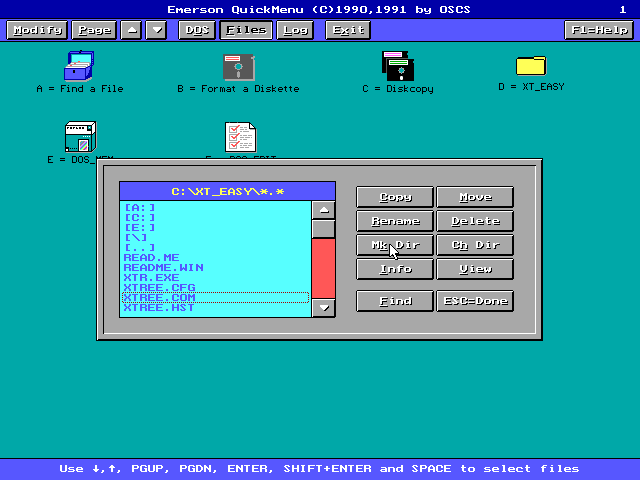Open F1=Help

click(599, 30)
